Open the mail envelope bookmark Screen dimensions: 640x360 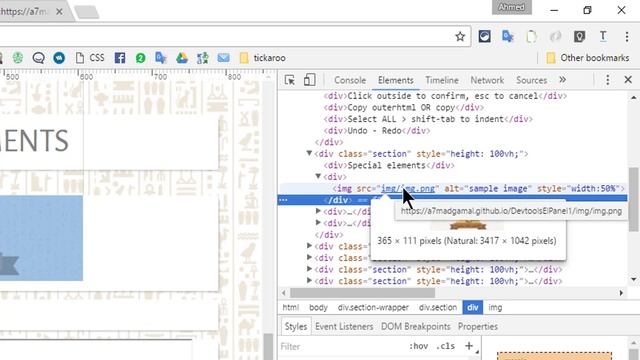point(223,58)
